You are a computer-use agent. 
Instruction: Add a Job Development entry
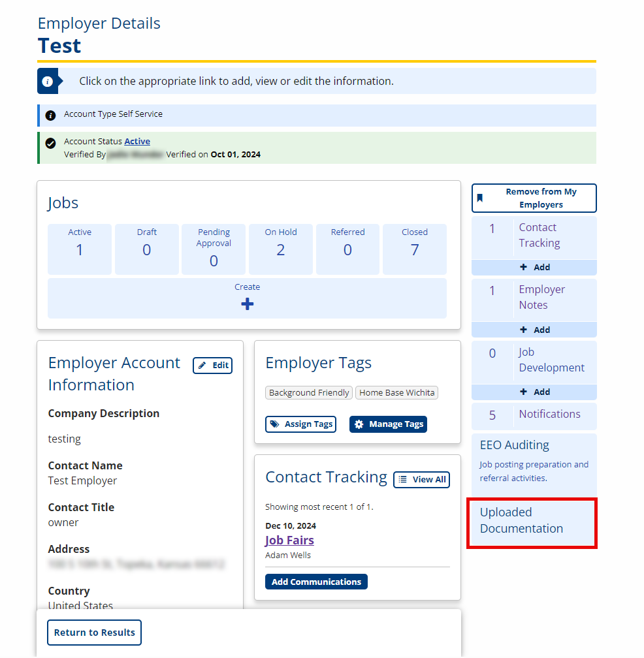[534, 392]
